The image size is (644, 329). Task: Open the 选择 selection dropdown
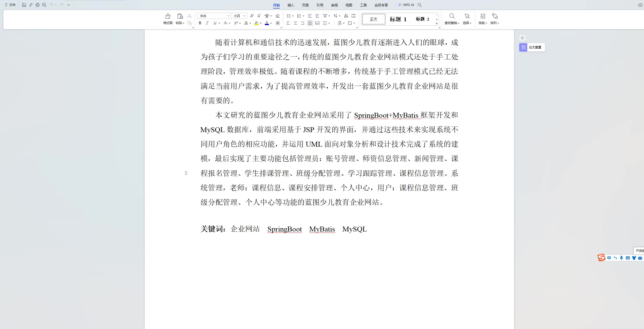coord(467,19)
